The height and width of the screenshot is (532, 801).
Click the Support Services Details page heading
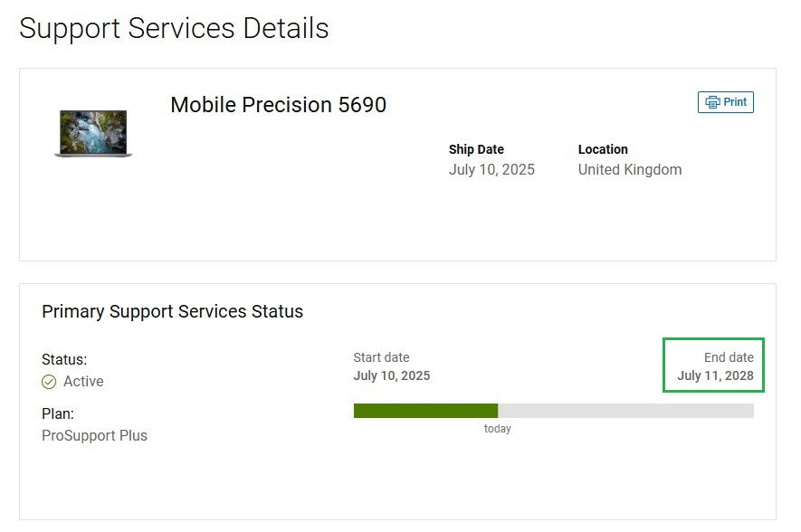point(174,29)
